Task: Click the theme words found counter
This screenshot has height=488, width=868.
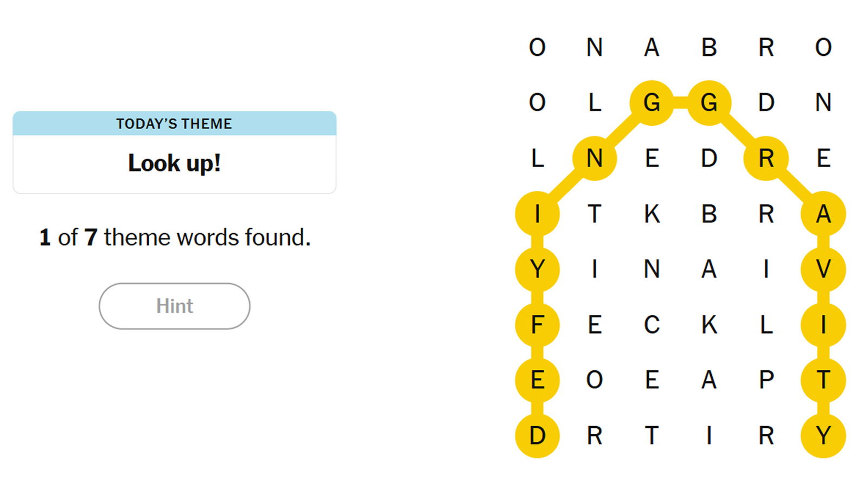Action: pyautogui.click(x=175, y=237)
